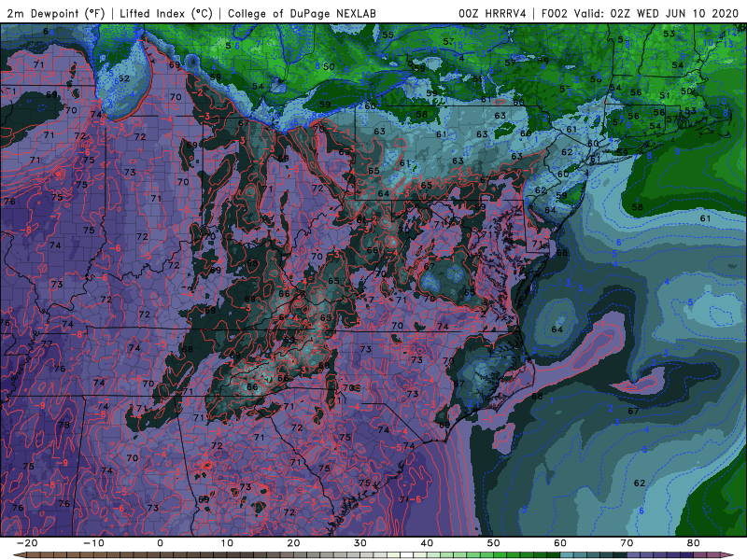Screen dimensions: 747x560
Task: Click the "78" dewpoint value on the map
Action: click(63, 425)
